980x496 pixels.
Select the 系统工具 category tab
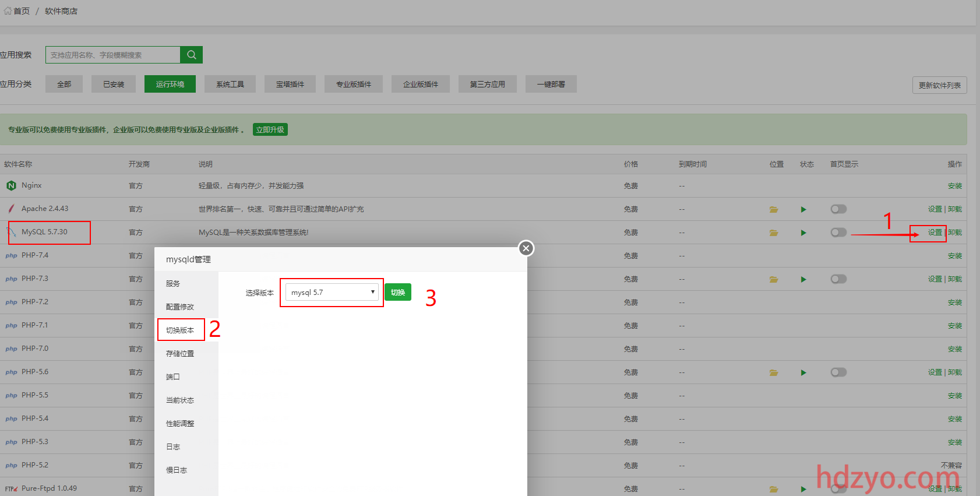pos(230,84)
